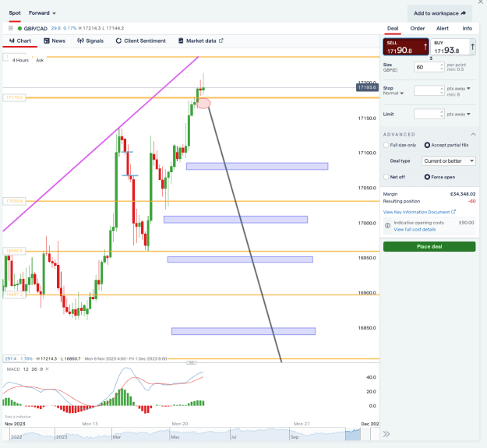Click the Place deal button
This screenshot has height=448, width=487.
coord(429,246)
